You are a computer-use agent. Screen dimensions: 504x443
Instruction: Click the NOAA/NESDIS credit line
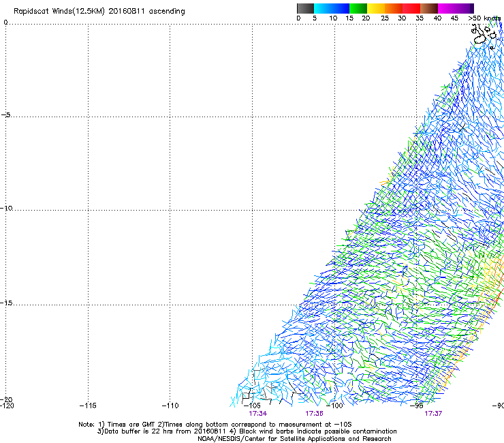point(294,439)
